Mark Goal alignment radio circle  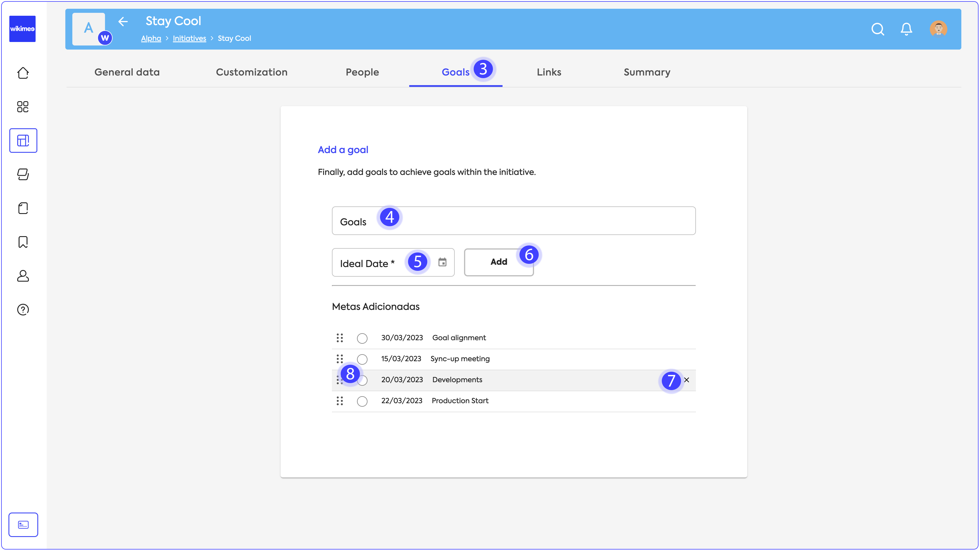[x=362, y=338]
